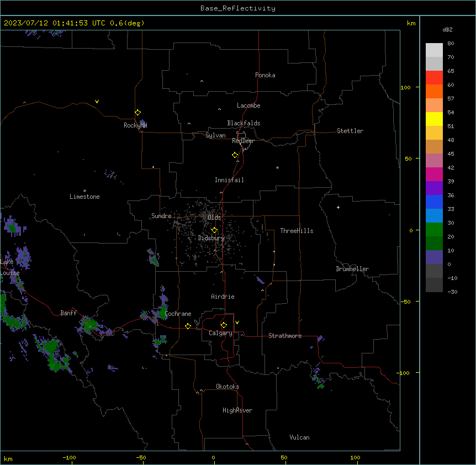Click the -50 tick on right vertical axis
Image resolution: width=476 pixels, height=465 pixels.
[405, 302]
